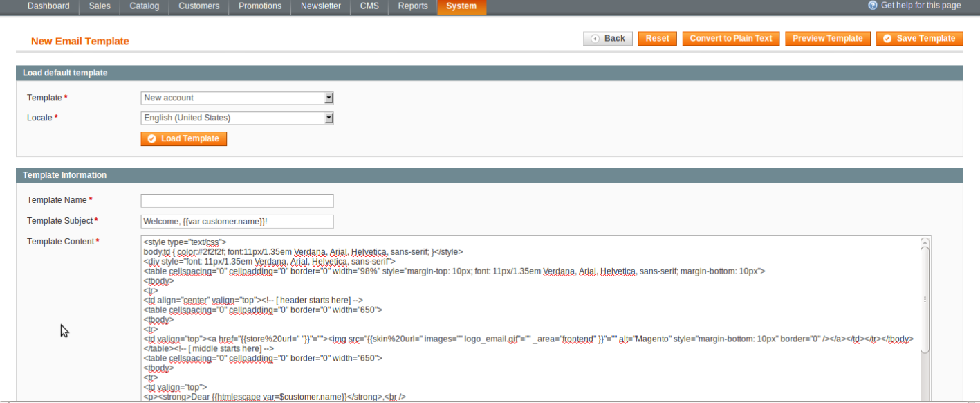This screenshot has width=980, height=403.
Task: Click into the Template Subject field
Action: coord(237,222)
